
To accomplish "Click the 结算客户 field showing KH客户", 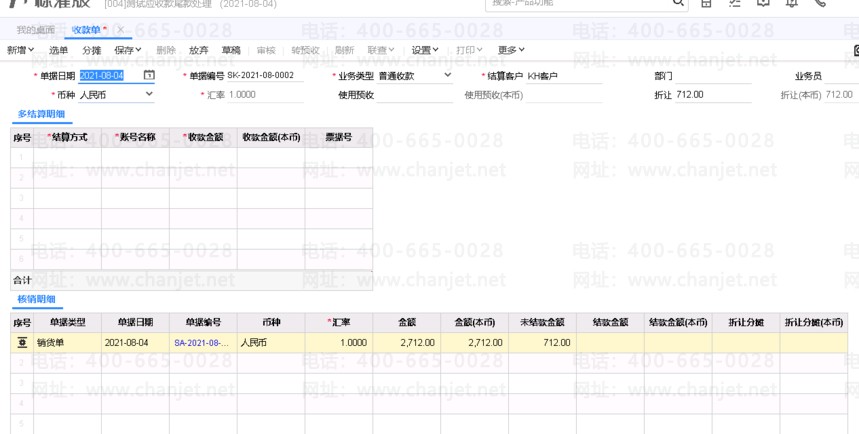I will point(564,76).
